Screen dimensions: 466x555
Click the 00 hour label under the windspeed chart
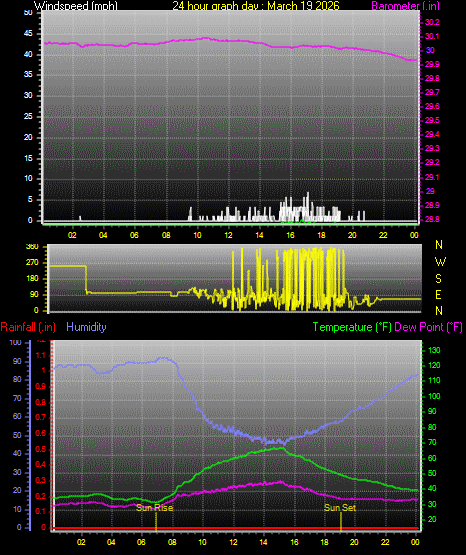414,235
